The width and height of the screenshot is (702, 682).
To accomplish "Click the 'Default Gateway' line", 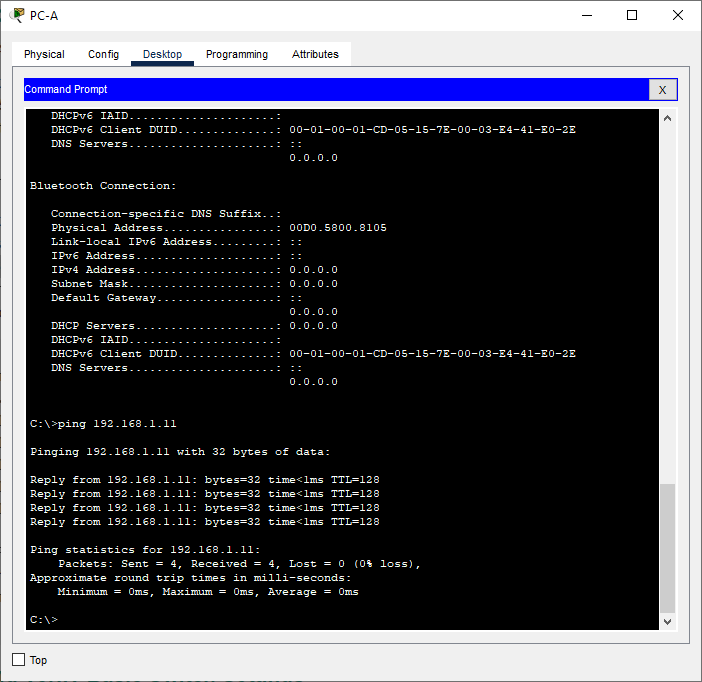I will pos(176,298).
